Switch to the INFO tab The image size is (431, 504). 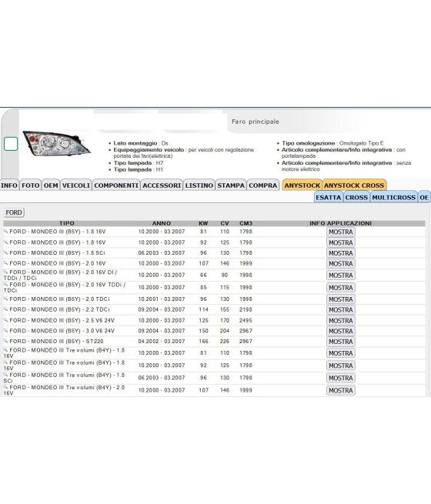coord(9,185)
